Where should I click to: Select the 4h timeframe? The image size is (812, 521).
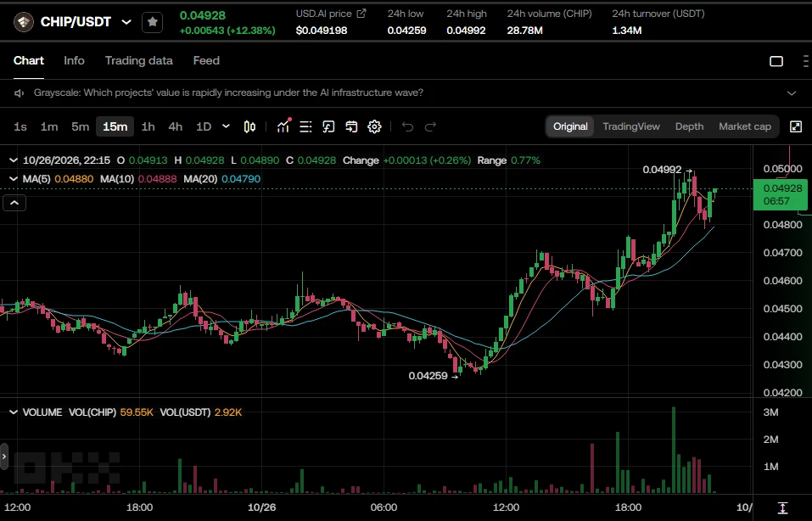(175, 126)
